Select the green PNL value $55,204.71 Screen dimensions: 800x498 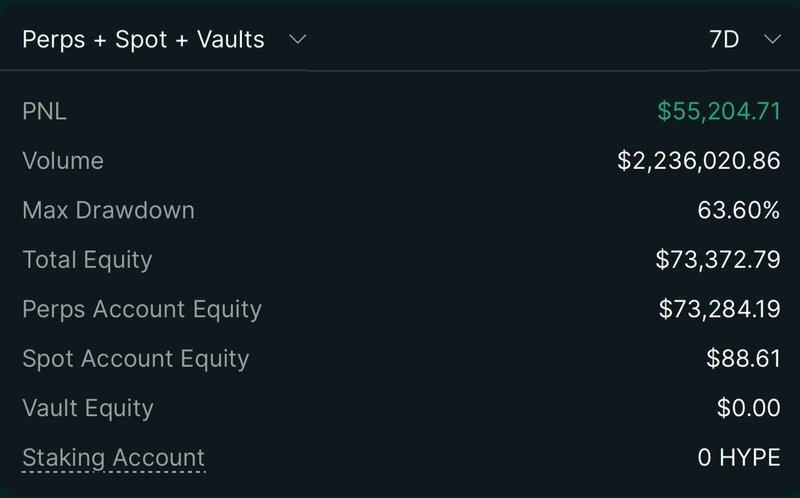pos(718,111)
